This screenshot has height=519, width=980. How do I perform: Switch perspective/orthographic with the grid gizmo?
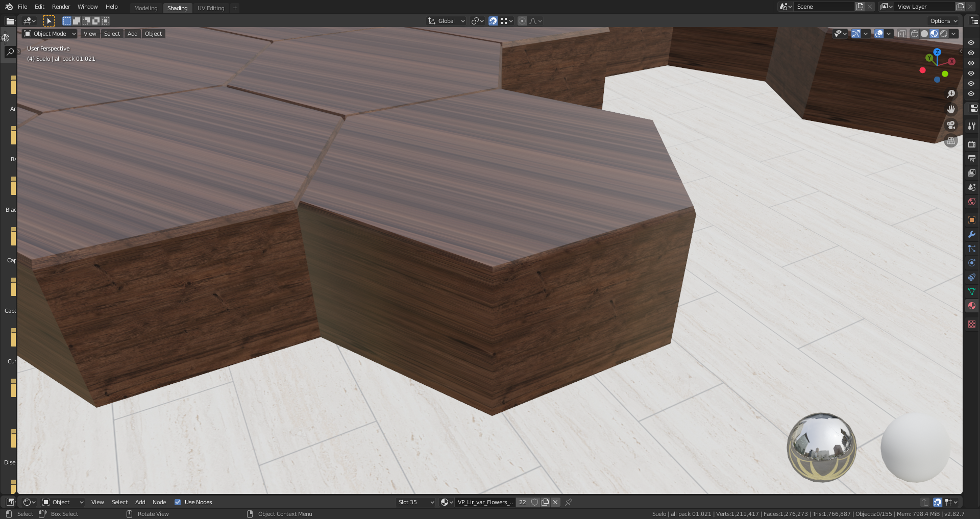951,141
